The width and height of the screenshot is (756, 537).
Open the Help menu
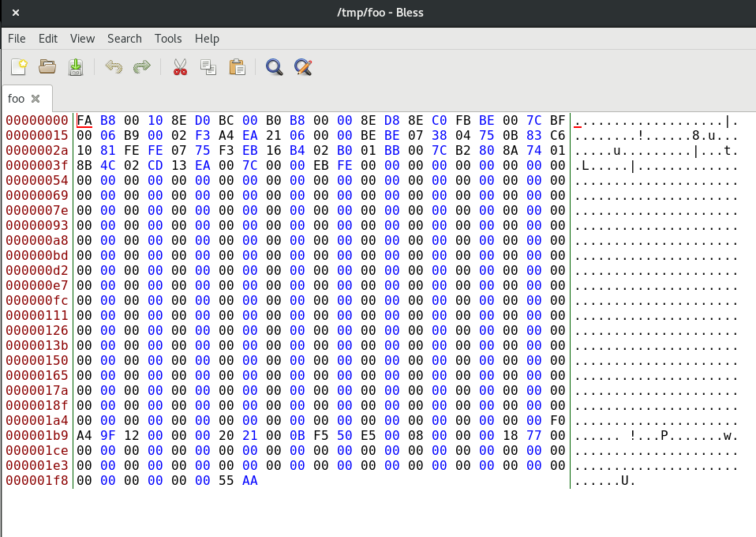coord(207,39)
